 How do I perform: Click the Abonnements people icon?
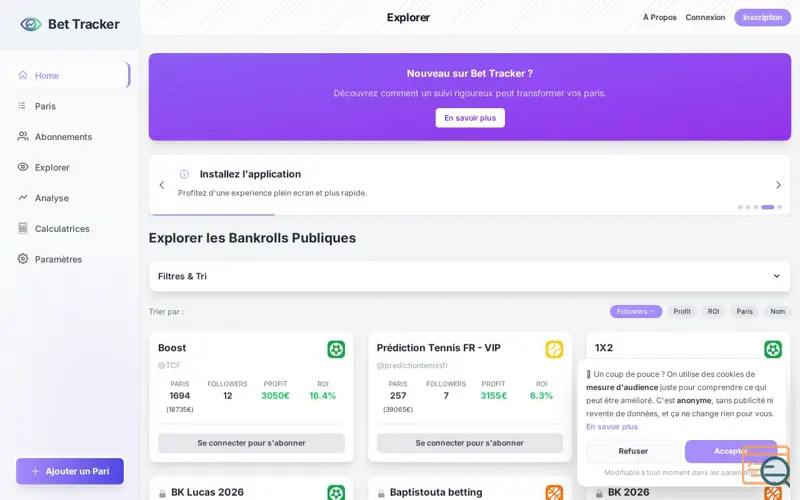point(23,136)
